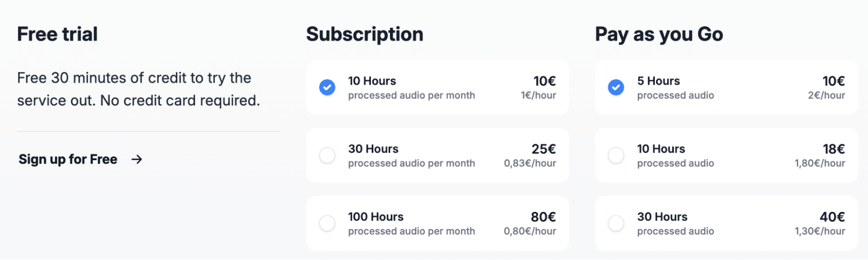This screenshot has height=260, width=868.
Task: Click the 2€/hour price label
Action: (826, 95)
